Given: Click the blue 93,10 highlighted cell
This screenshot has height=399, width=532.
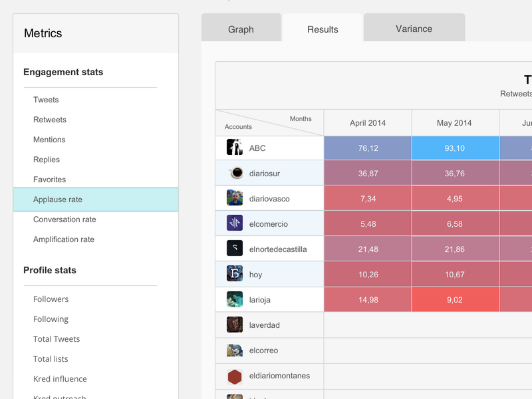Looking at the screenshot, I should coord(455,148).
